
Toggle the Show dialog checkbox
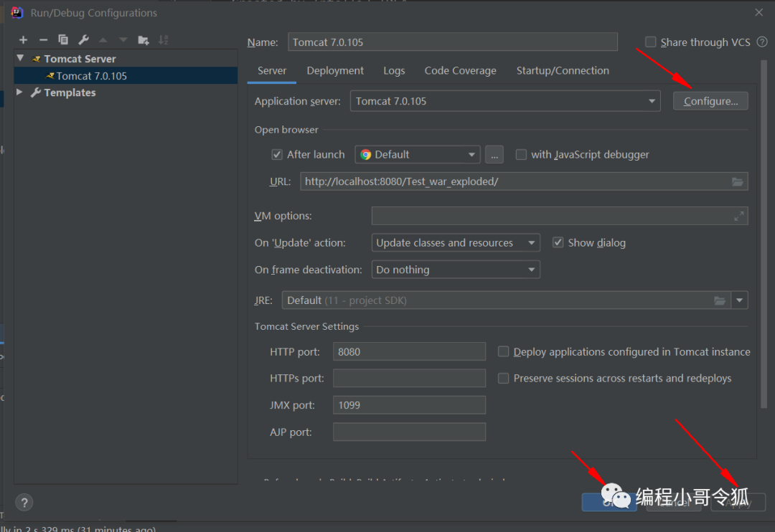click(558, 242)
